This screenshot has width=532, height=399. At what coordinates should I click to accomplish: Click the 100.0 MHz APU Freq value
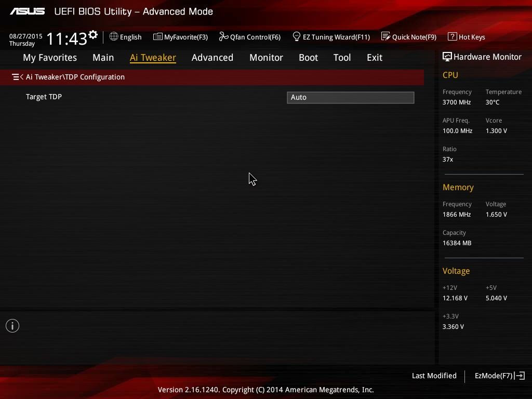point(457,130)
